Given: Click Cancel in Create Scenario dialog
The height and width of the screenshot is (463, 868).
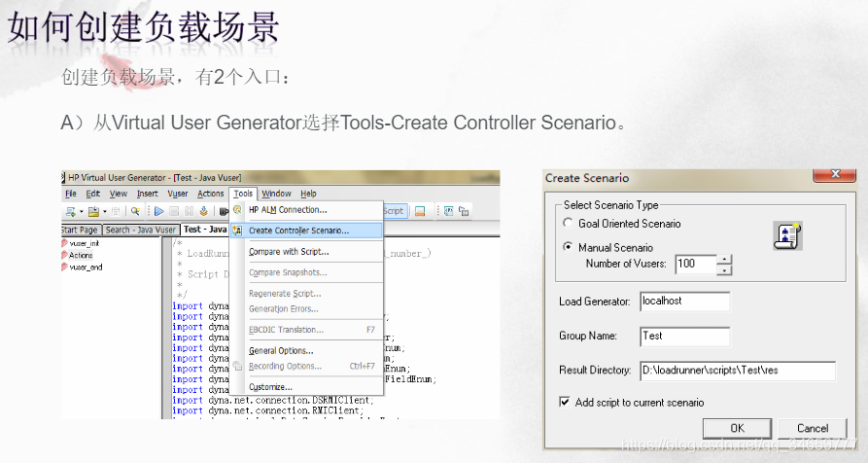Looking at the screenshot, I should click(x=813, y=428).
